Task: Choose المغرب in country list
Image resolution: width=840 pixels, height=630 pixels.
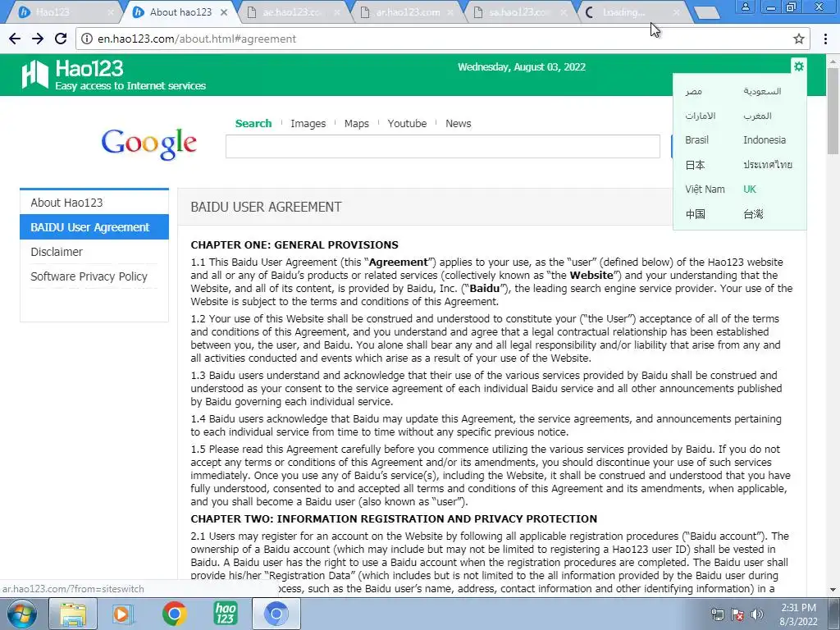Action: pos(757,116)
